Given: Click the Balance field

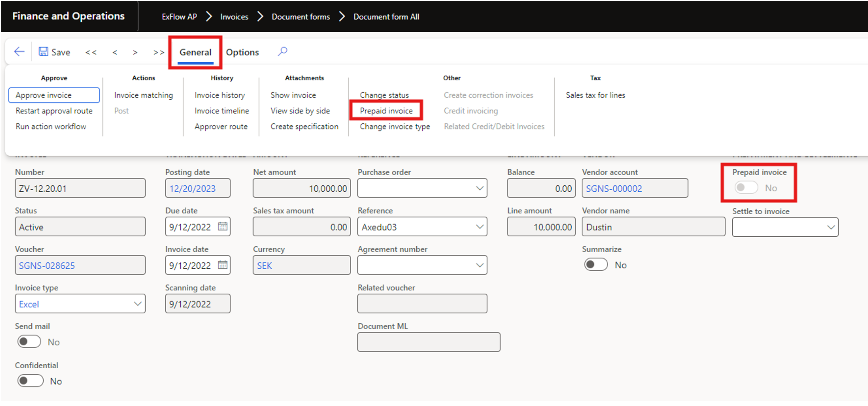Looking at the screenshot, I should coord(541,188).
